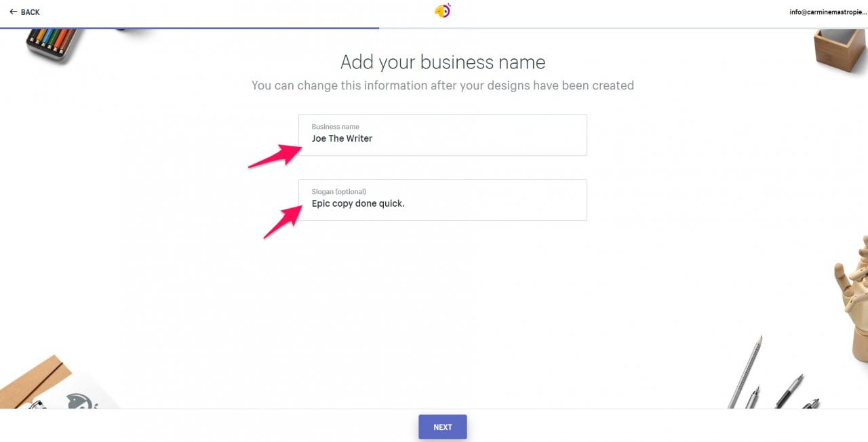Viewport: 868px width, 442px height.
Task: Click the subtitle about changing information later
Action: point(442,85)
